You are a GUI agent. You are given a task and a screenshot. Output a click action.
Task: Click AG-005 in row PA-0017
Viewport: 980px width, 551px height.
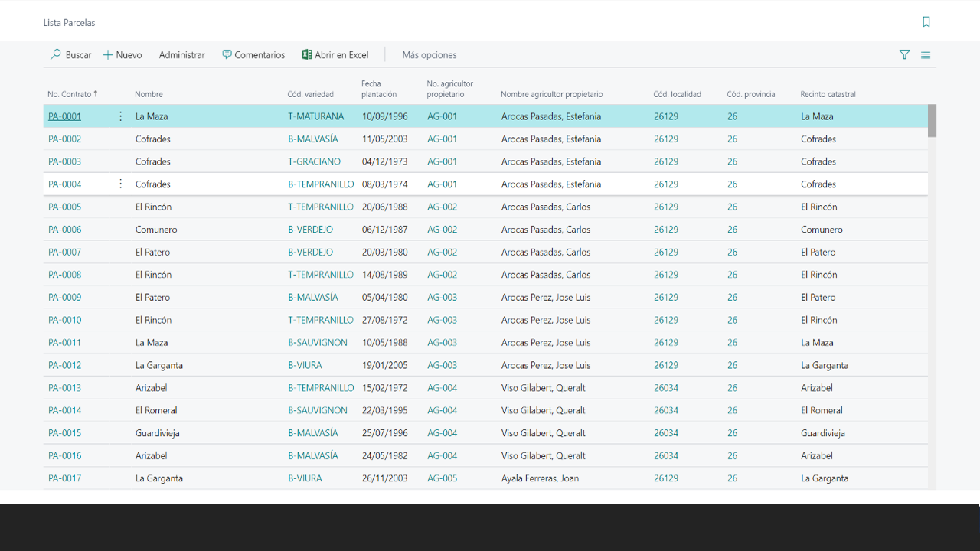pyautogui.click(x=442, y=478)
